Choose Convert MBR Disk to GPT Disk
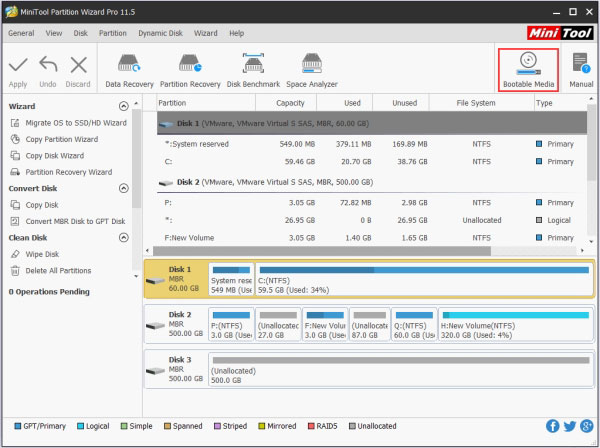 click(68, 222)
